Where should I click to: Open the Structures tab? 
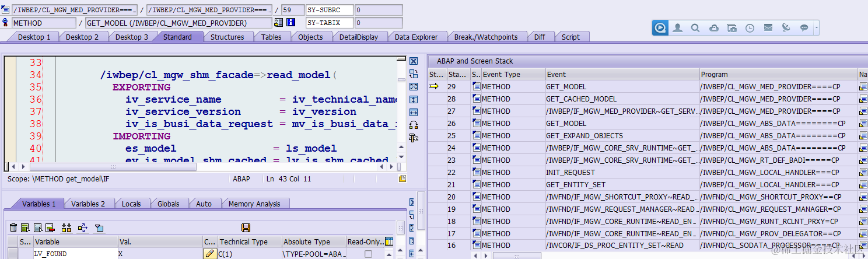228,37
